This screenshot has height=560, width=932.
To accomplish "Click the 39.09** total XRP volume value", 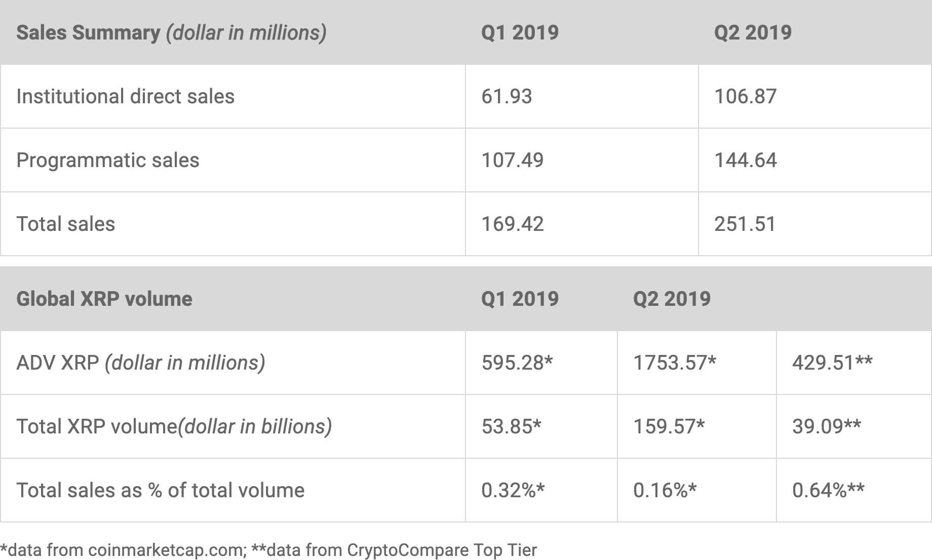I will pos(827,426).
